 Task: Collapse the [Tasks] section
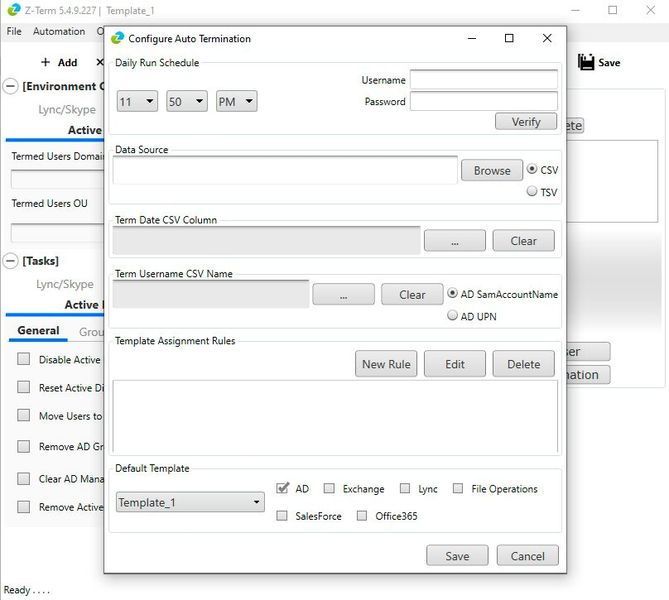pyautogui.click(x=11, y=261)
